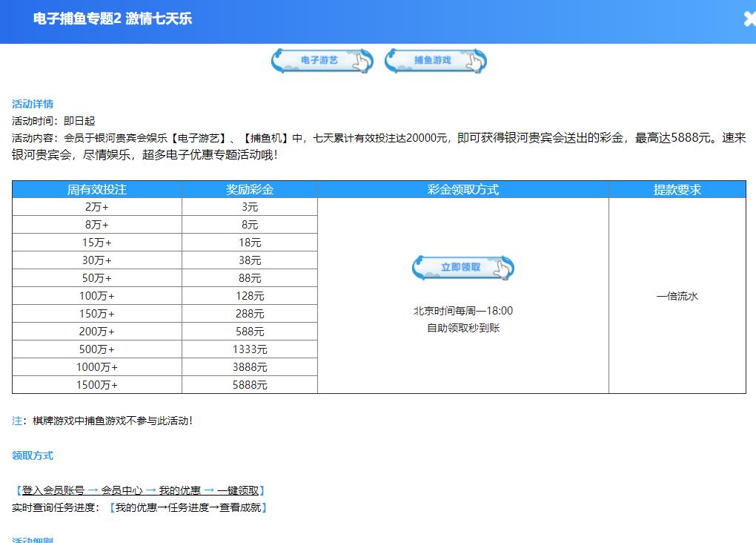Click the 提款要求 column header
Screen dimensions: 756x543
point(677,190)
